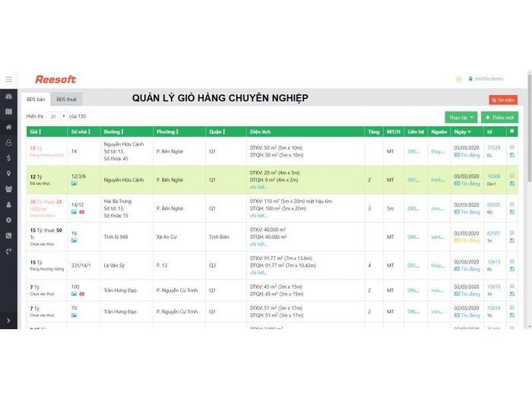
Task: Open the single user icon in sidebar
Action: pos(9,204)
